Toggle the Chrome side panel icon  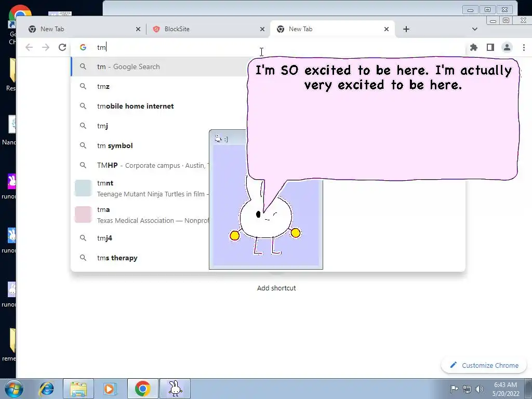[x=490, y=47]
